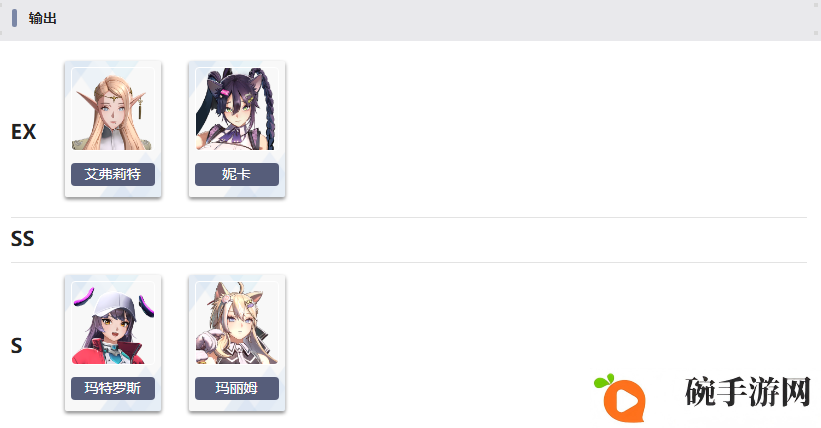Screen dimensions: 821x428
Task: Click the divider line below EX row
Action: point(409,217)
